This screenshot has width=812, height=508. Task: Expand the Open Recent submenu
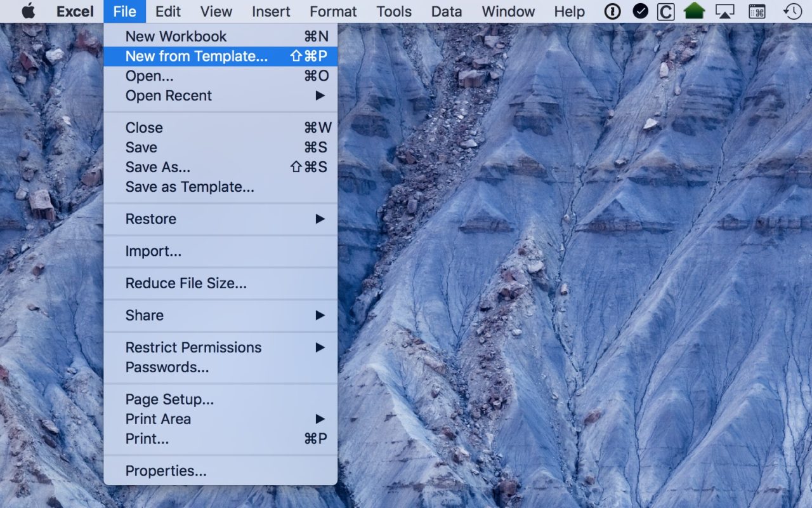(221, 95)
